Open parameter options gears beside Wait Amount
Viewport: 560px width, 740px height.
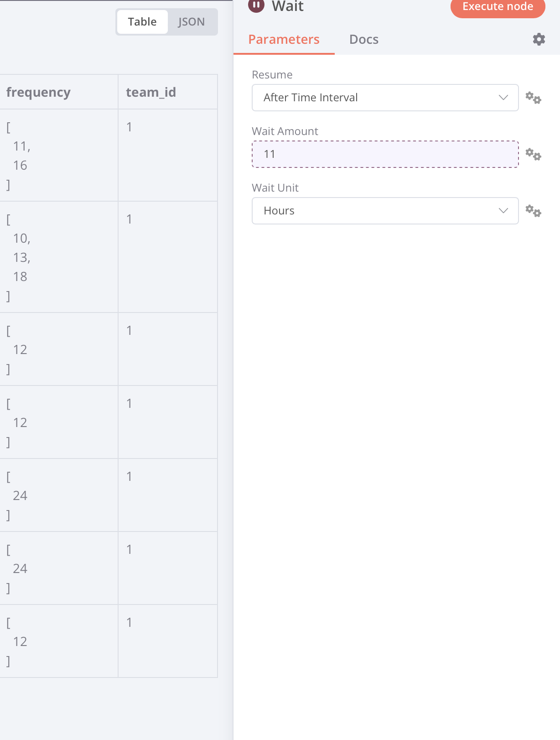tap(533, 155)
